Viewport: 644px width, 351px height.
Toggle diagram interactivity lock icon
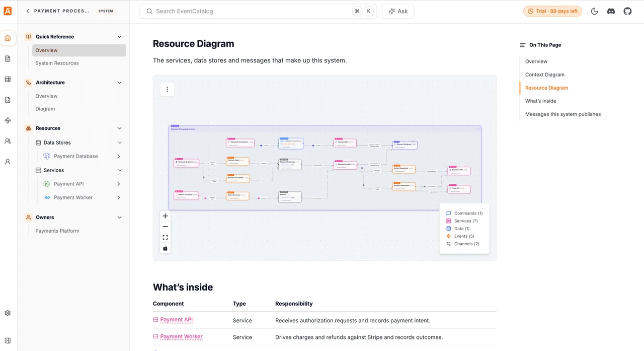[165, 248]
